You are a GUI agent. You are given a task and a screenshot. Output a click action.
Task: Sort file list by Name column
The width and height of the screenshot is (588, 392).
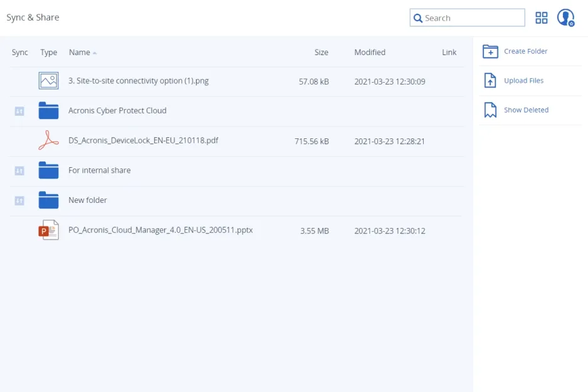(x=80, y=53)
